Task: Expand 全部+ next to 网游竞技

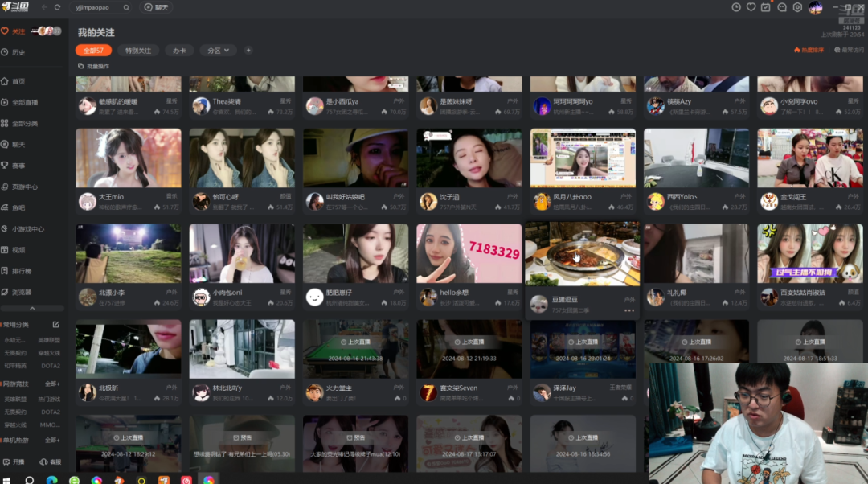Action: coord(52,384)
